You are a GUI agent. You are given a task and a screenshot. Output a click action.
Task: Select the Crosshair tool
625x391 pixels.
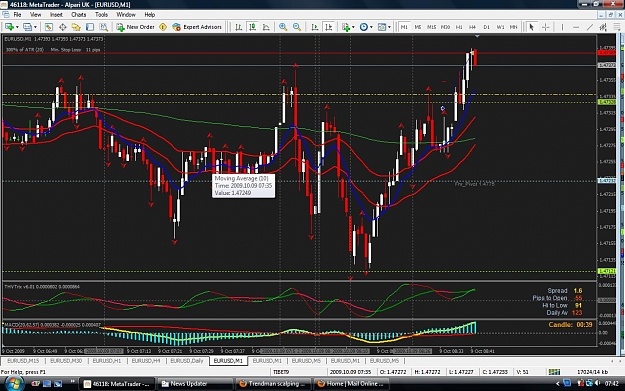point(545,27)
